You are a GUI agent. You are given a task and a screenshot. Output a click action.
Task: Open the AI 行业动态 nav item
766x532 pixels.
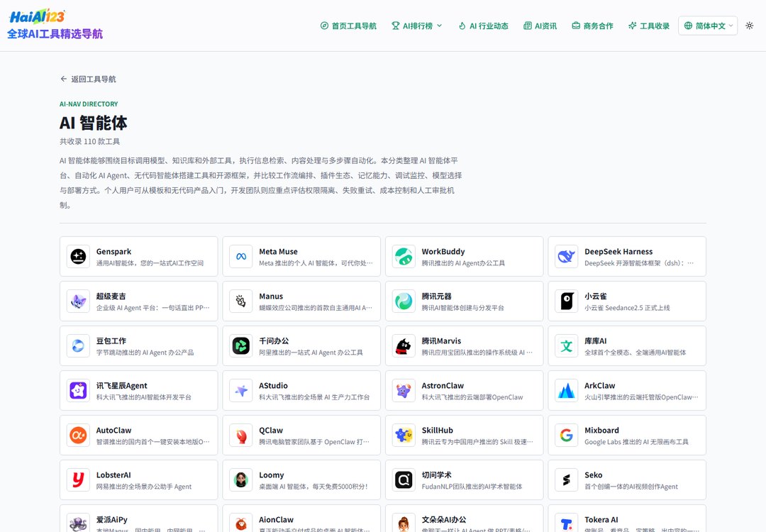coord(483,26)
